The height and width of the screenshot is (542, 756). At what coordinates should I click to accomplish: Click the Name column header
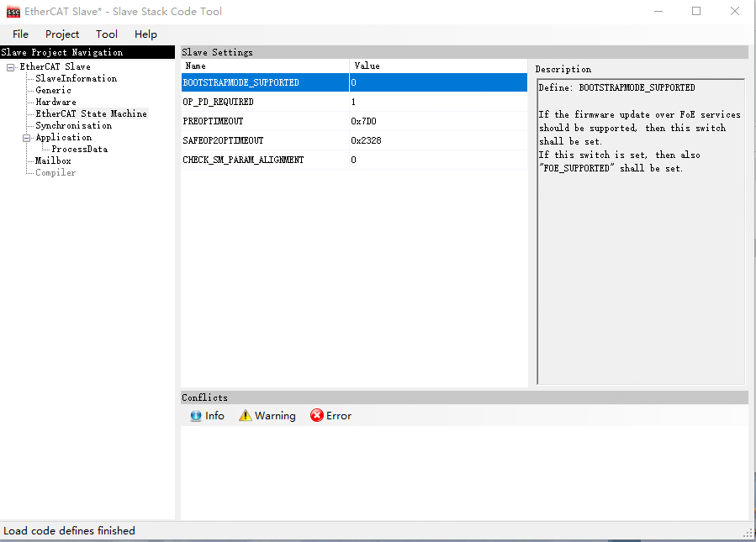[x=265, y=66]
